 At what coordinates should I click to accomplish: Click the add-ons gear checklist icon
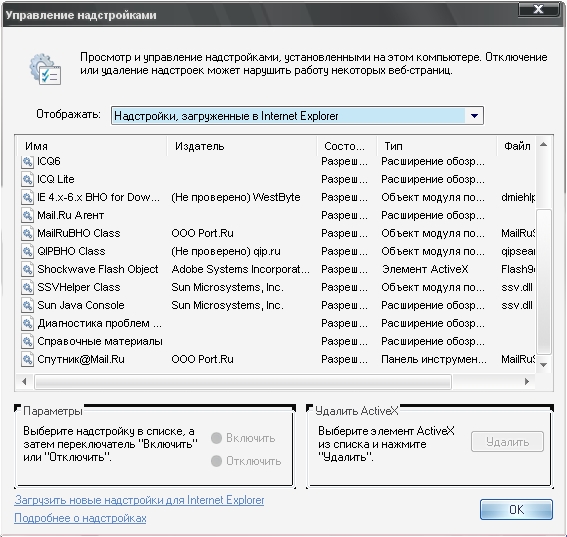coord(45,69)
